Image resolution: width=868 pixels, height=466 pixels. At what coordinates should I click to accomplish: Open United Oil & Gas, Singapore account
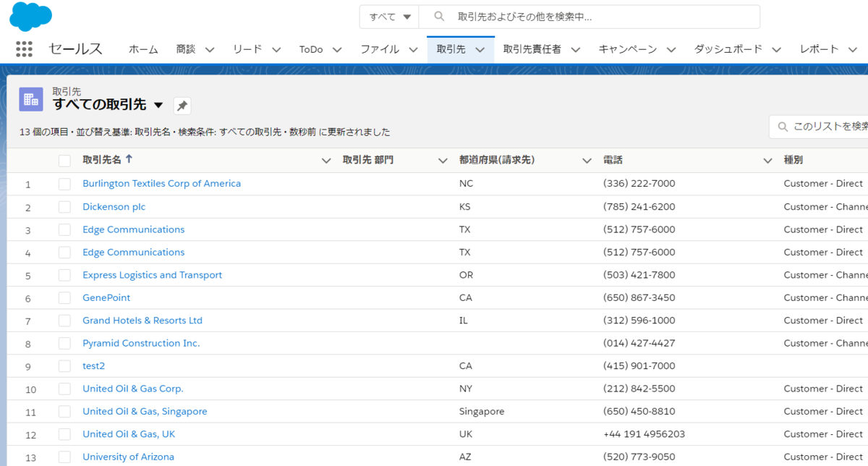145,412
